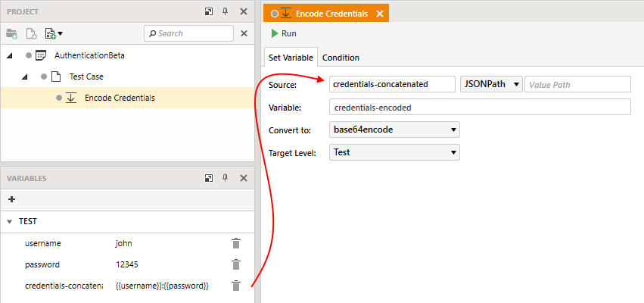Image resolution: width=644 pixels, height=303 pixels.
Task: Open the add test step dropdown icon
Action: pyautogui.click(x=54, y=34)
